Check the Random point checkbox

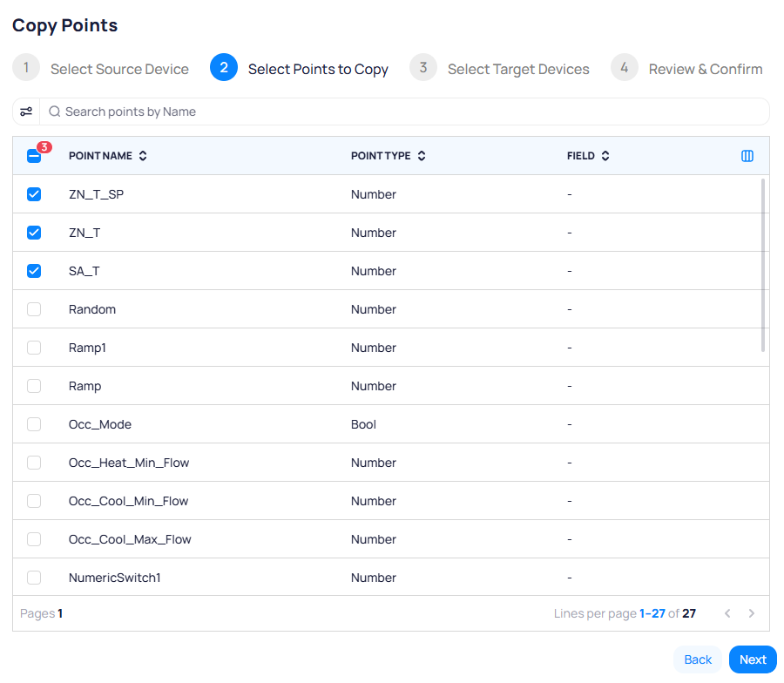(x=34, y=309)
